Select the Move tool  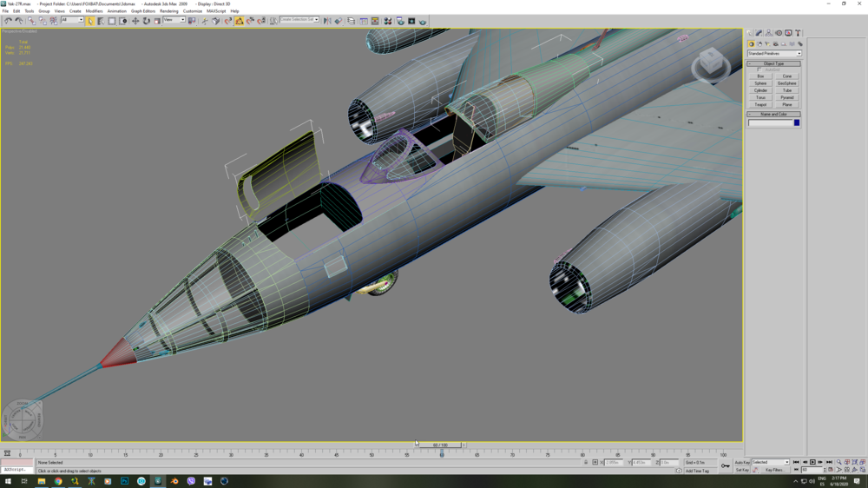[x=135, y=21]
